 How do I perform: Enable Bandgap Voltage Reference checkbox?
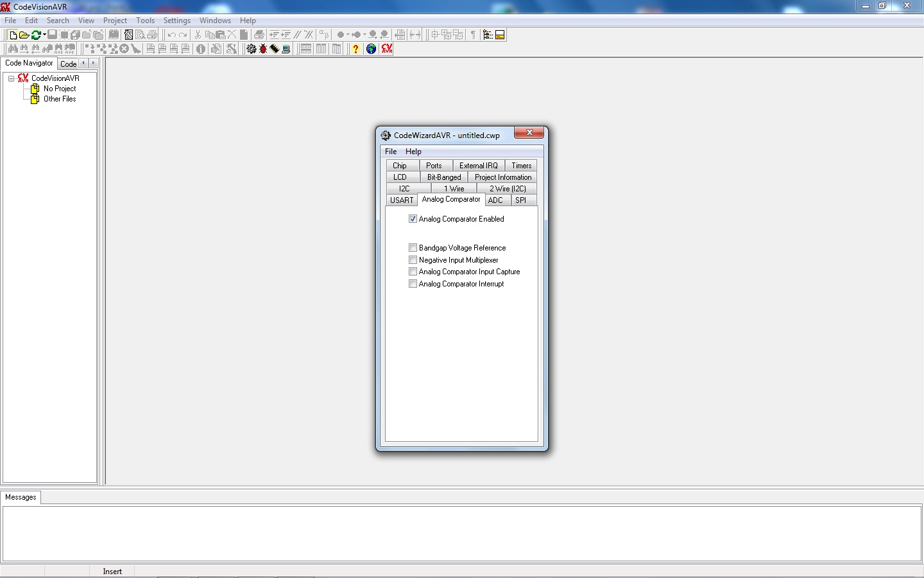(x=413, y=248)
